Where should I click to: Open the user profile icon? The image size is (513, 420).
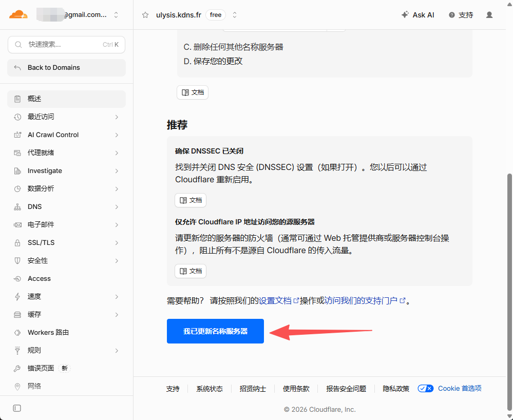(489, 15)
